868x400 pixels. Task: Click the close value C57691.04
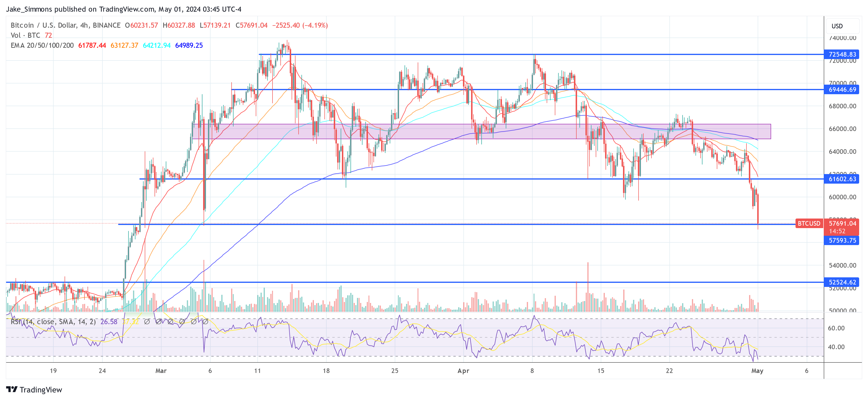[x=251, y=25]
